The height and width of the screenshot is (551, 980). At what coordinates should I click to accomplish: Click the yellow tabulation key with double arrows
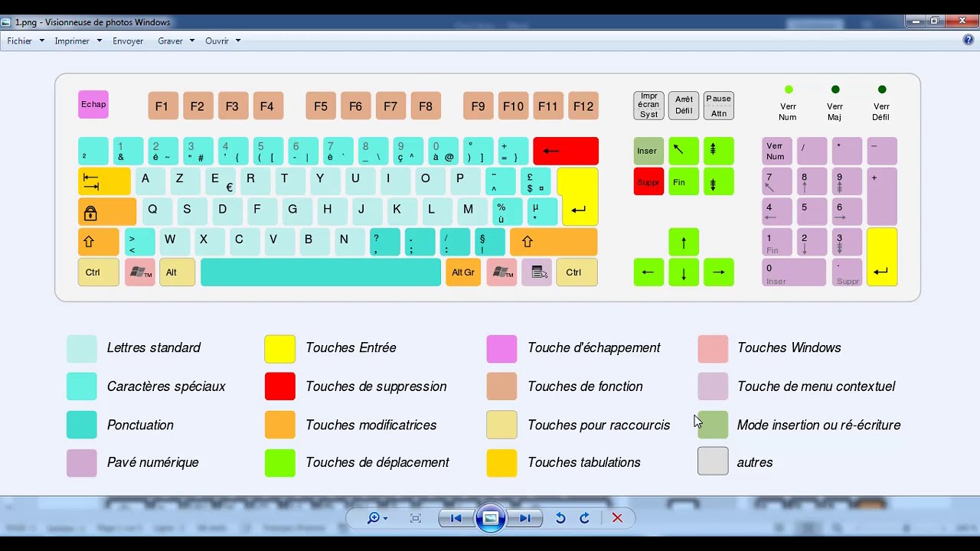pos(104,181)
